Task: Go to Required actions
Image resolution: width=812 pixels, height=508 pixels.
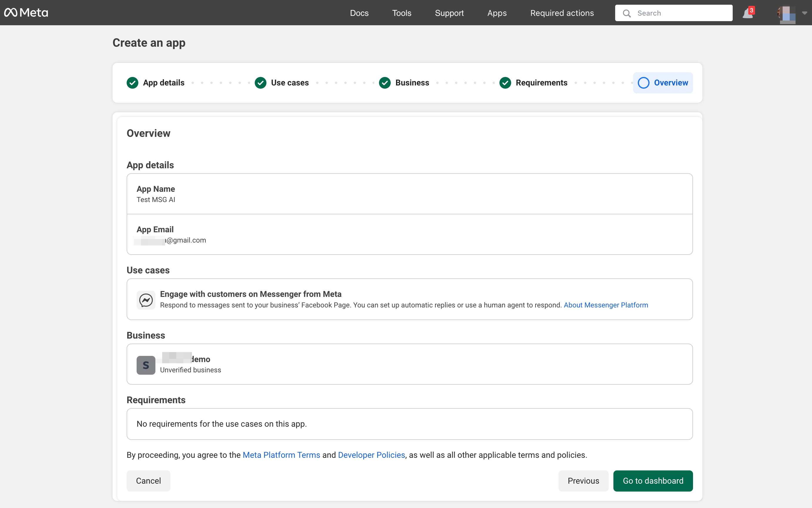Action: tap(562, 13)
